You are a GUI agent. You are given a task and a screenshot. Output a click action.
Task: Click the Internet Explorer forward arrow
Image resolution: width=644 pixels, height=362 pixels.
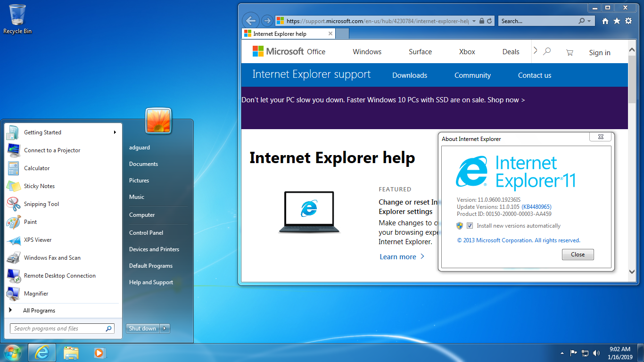click(267, 21)
